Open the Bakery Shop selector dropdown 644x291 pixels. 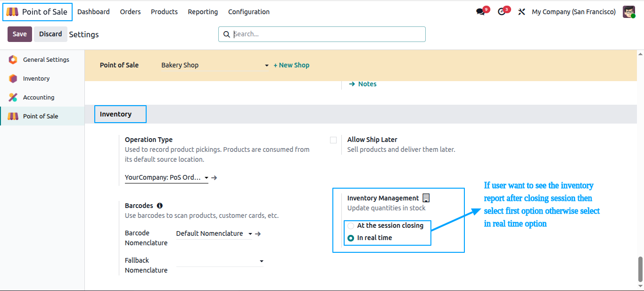(x=215, y=65)
